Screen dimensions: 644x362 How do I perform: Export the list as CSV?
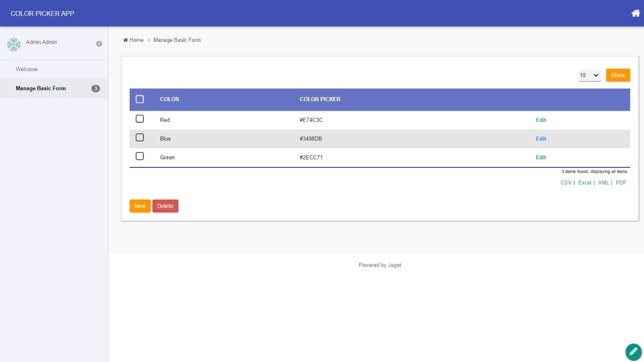tap(566, 183)
